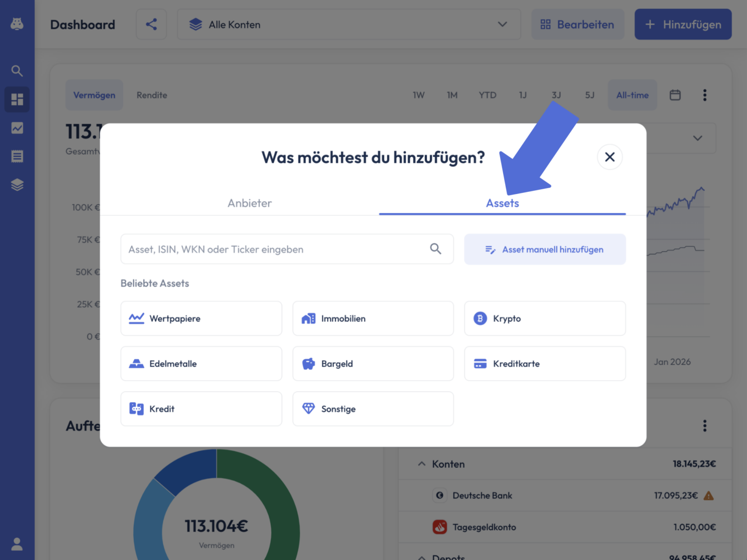Image resolution: width=747 pixels, height=560 pixels.
Task: Click the search magnifier in asset field
Action: click(436, 249)
